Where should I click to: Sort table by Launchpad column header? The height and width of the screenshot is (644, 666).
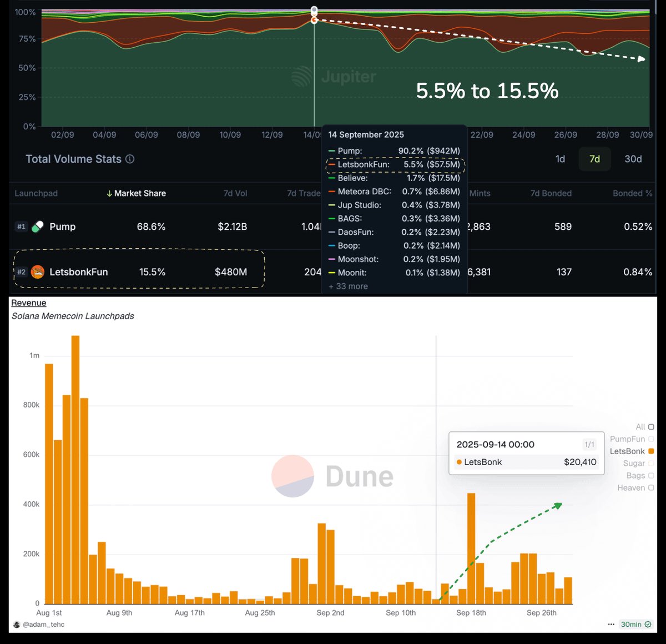click(36, 193)
